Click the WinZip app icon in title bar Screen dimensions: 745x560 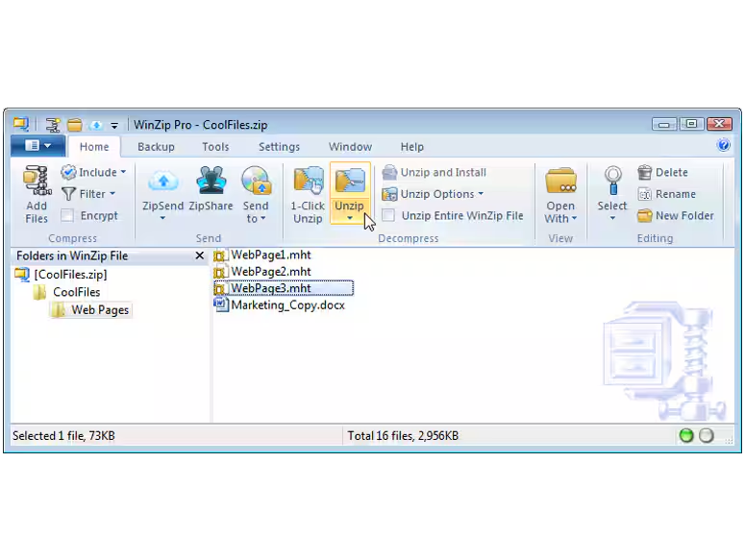21,124
